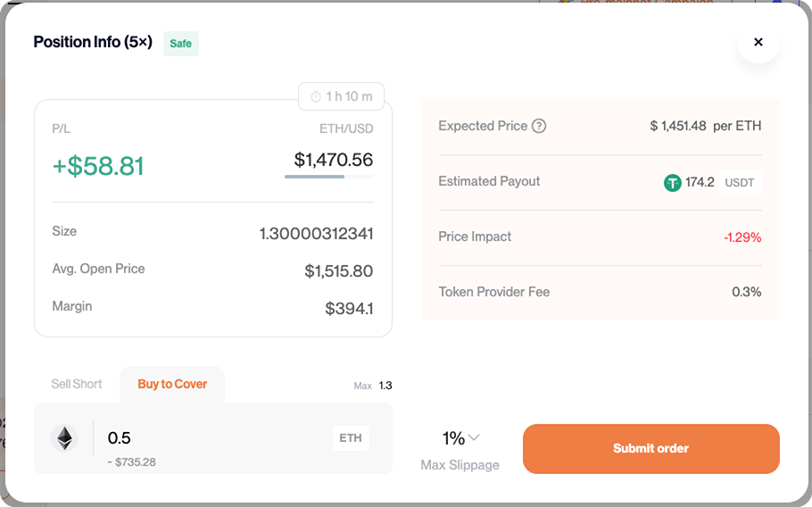Switch to the Sell Short tab
Screen dimensions: 812x507
click(77, 384)
